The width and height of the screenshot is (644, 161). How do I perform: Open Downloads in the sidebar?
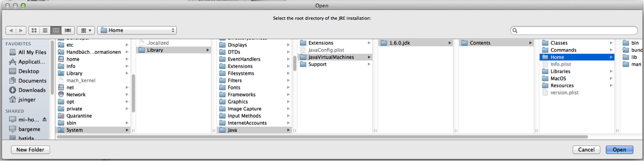[27, 90]
